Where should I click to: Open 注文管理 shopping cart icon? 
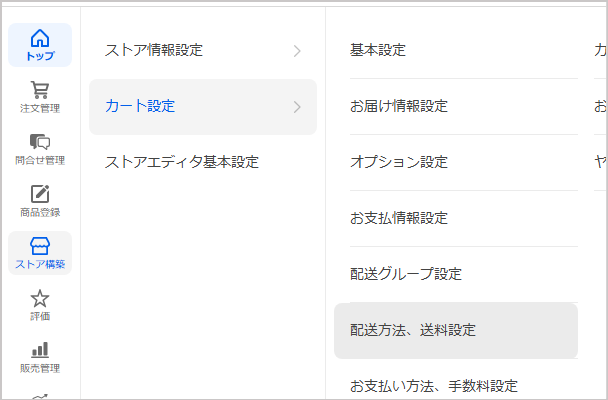(x=40, y=90)
